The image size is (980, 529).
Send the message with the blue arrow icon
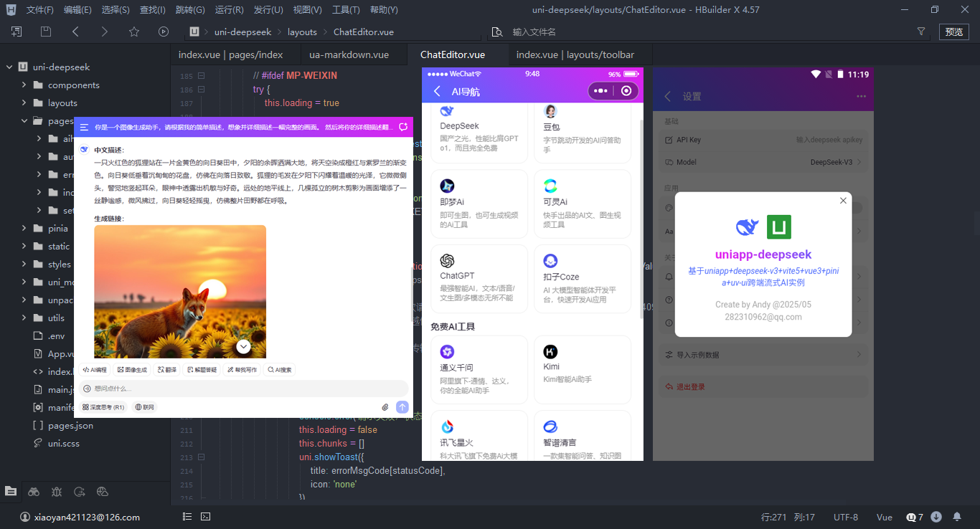(402, 406)
